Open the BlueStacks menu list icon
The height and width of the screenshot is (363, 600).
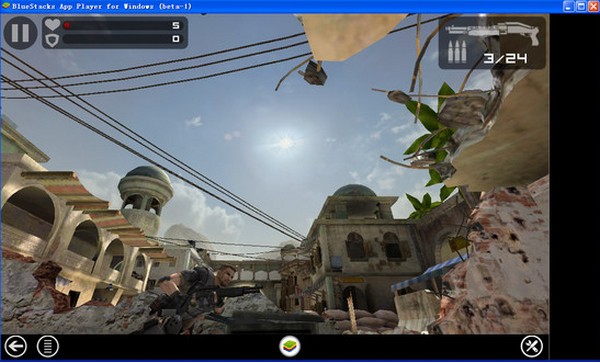pos(48,347)
